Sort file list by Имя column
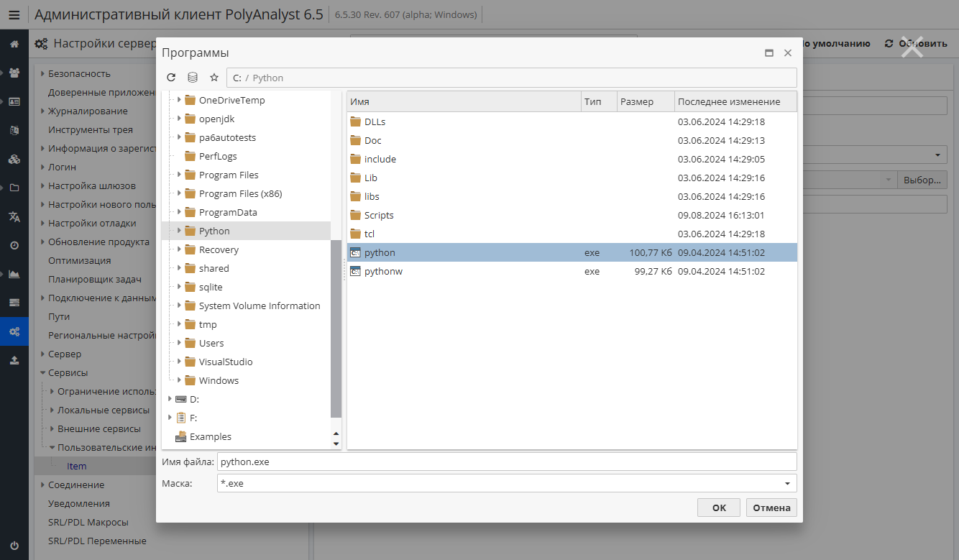959x560 pixels. [464, 101]
